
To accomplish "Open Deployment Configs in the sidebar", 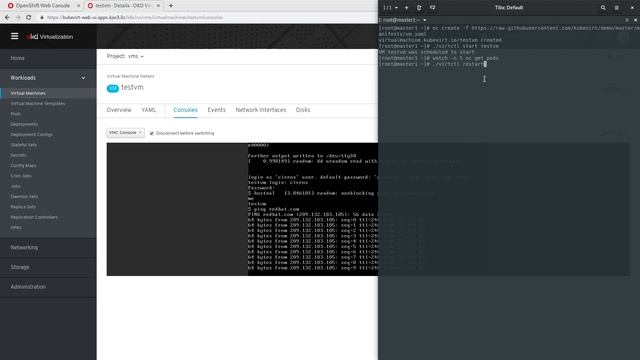I will click(31, 134).
